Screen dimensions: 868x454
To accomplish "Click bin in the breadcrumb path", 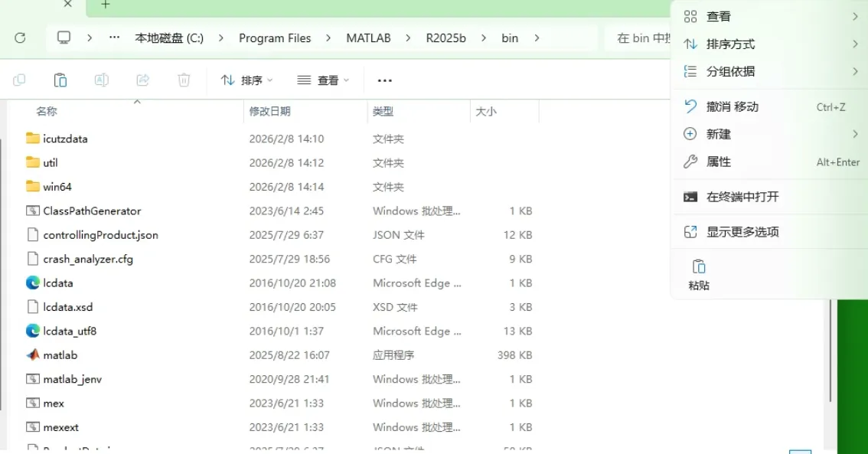I will click(510, 38).
